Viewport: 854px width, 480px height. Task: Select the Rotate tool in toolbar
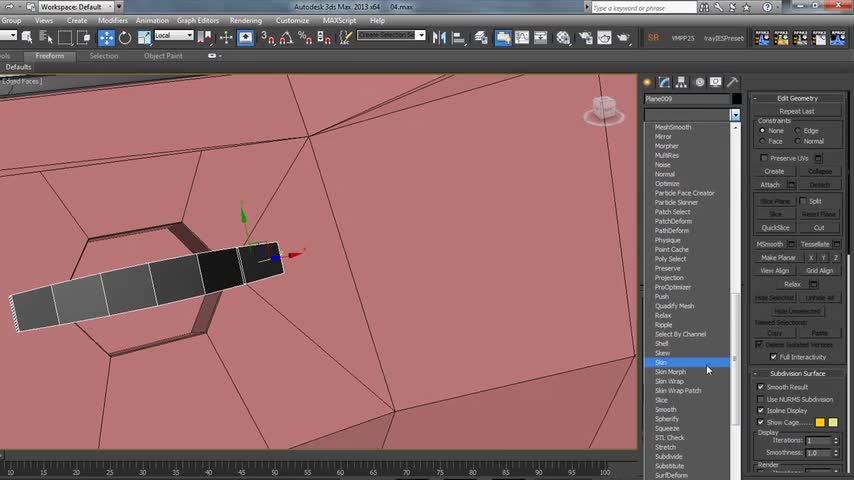[x=125, y=37]
